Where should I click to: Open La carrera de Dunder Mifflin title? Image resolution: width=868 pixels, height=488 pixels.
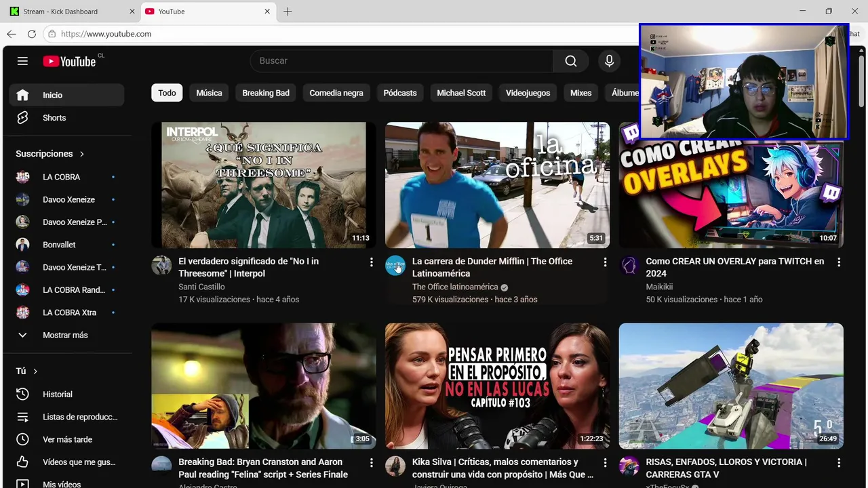(x=492, y=268)
